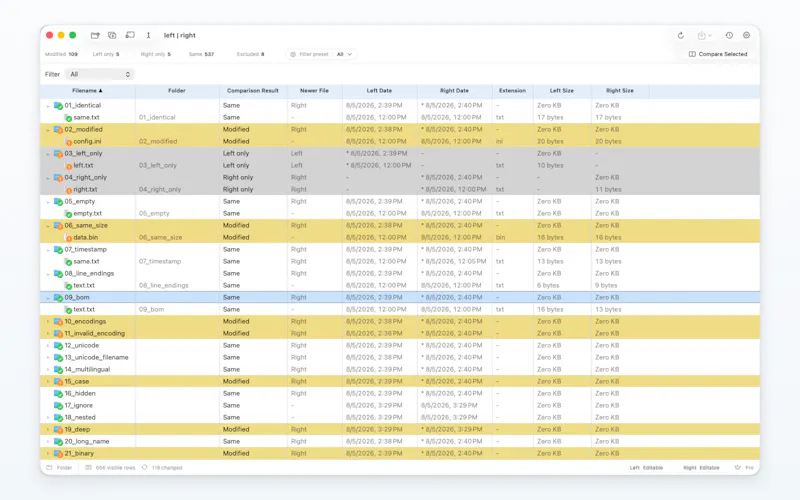Click the merge arrow toolbar icon
Viewport: 800px width, 500px height.
(148, 35)
